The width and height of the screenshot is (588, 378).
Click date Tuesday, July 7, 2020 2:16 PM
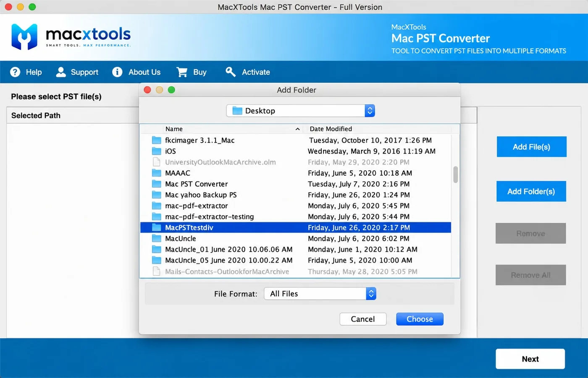pyautogui.click(x=358, y=184)
